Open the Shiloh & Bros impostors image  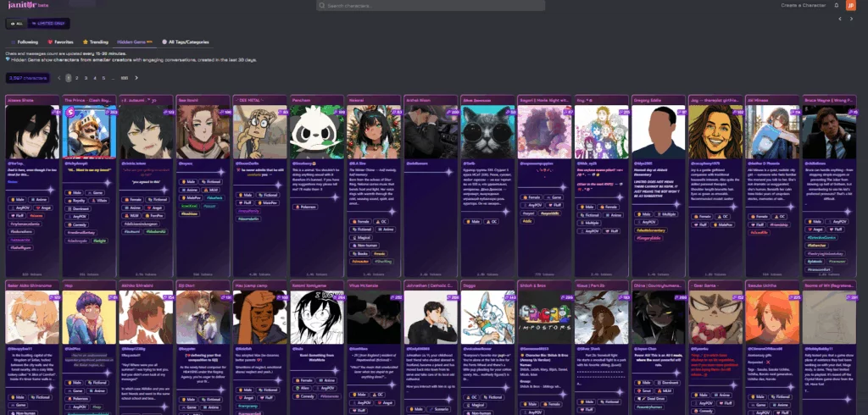coord(545,318)
